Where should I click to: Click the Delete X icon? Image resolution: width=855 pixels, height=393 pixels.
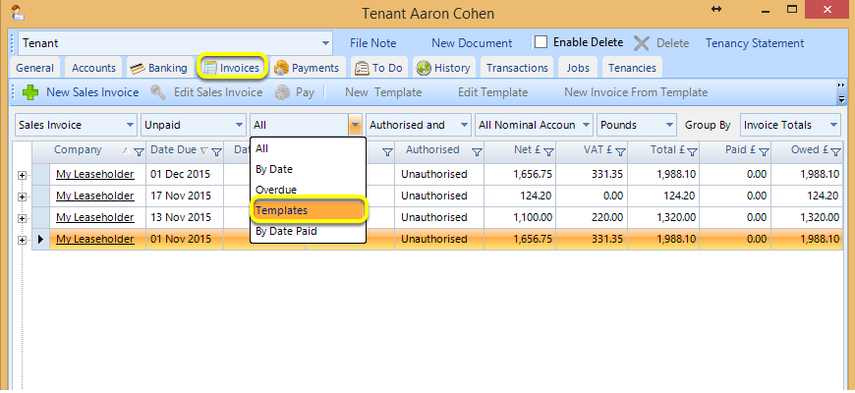(641, 43)
